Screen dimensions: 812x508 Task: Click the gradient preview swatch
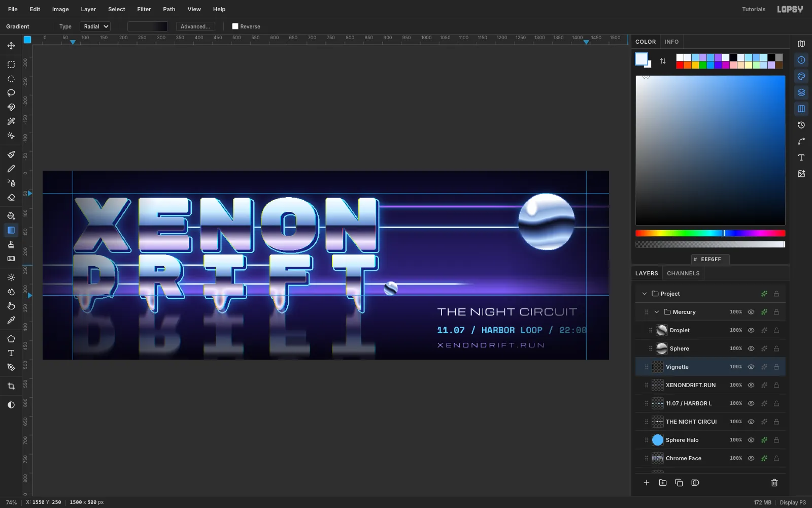[148, 26]
